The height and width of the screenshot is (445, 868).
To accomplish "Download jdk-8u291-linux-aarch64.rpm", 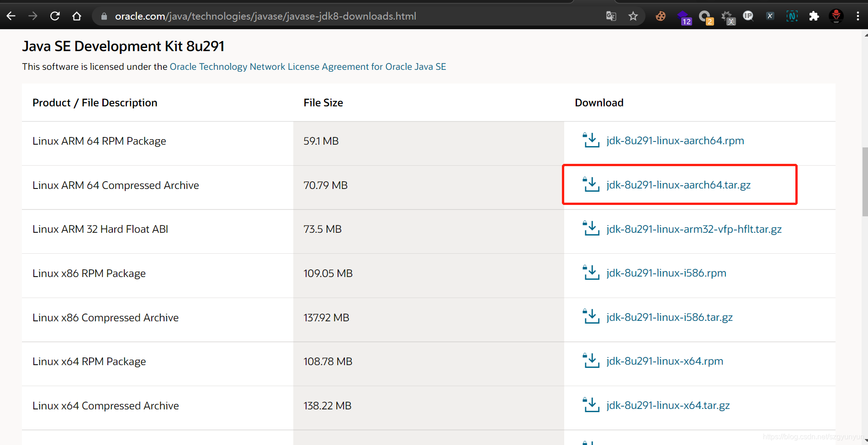I will 675,141.
